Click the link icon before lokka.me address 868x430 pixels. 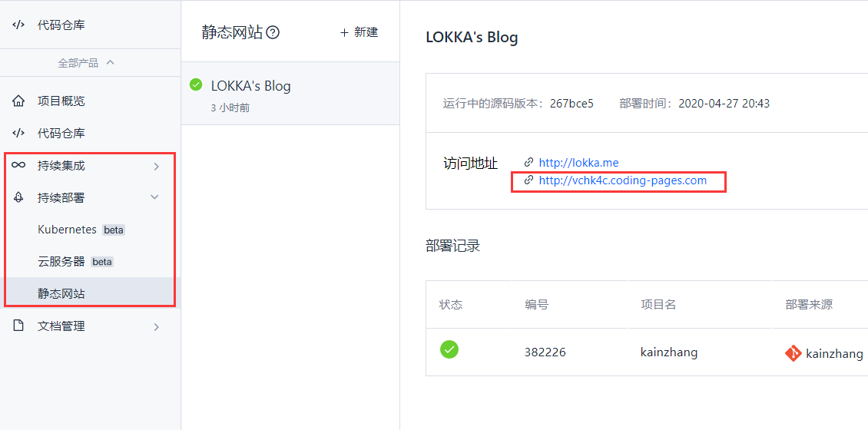528,163
